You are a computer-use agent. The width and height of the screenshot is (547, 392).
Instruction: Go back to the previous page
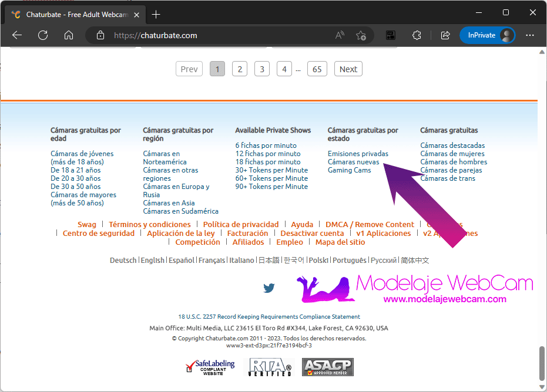point(16,35)
